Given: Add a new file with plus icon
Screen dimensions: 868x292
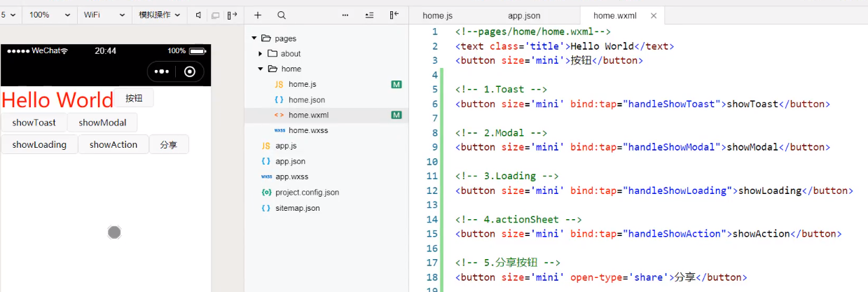Looking at the screenshot, I should coord(258,15).
